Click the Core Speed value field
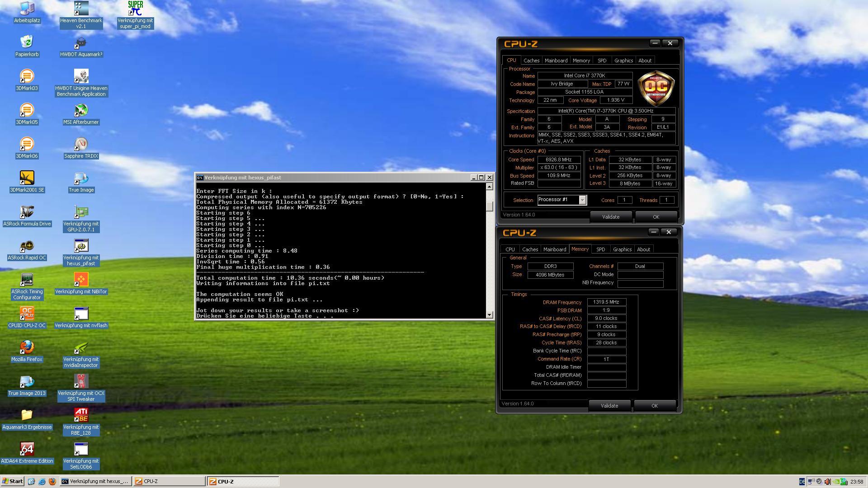 click(559, 160)
